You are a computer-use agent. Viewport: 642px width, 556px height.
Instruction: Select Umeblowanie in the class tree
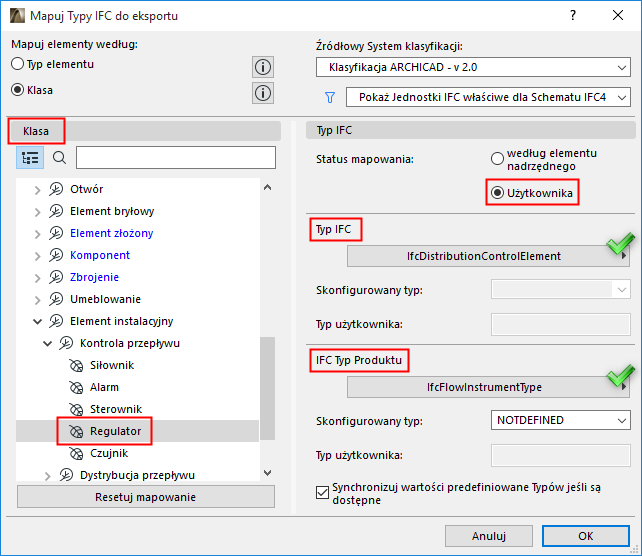tap(105, 299)
